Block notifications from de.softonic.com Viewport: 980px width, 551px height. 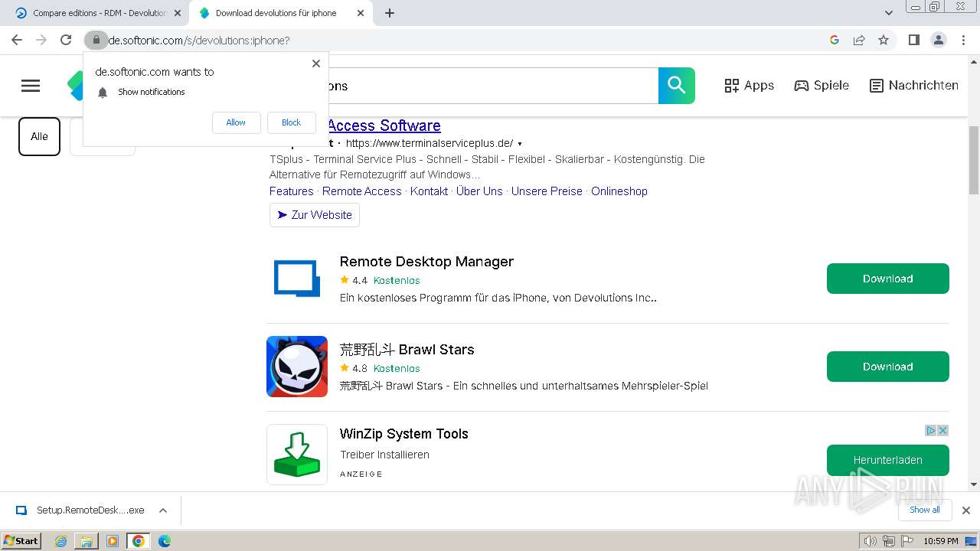point(291,122)
